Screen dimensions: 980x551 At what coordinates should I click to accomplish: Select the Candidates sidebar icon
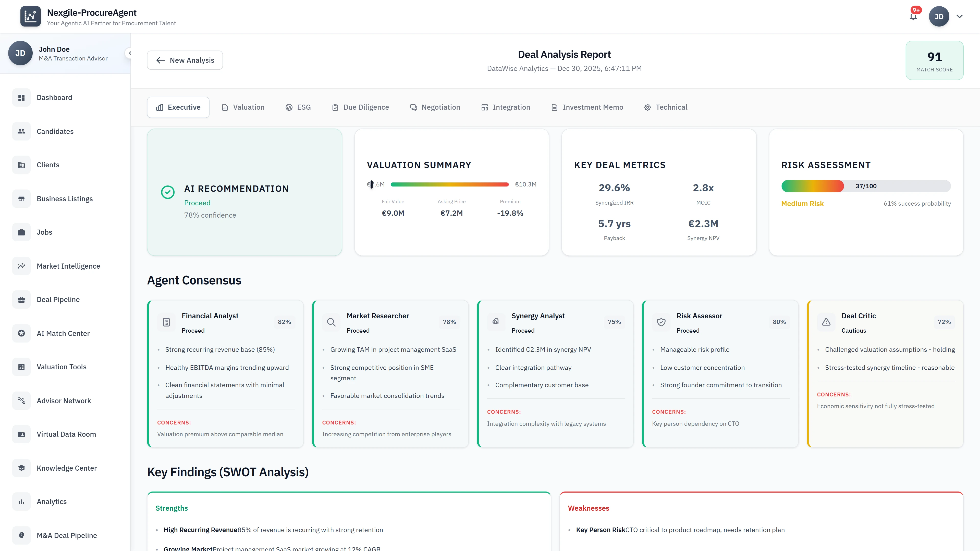21,131
